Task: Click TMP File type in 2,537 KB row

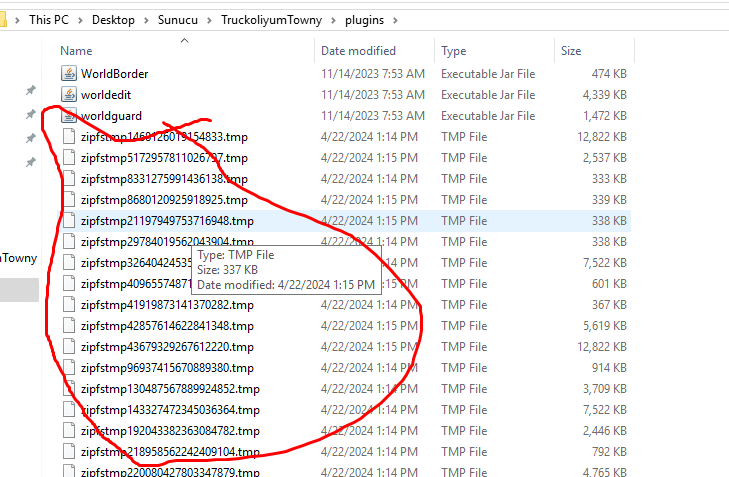Action: pyautogui.click(x=464, y=158)
